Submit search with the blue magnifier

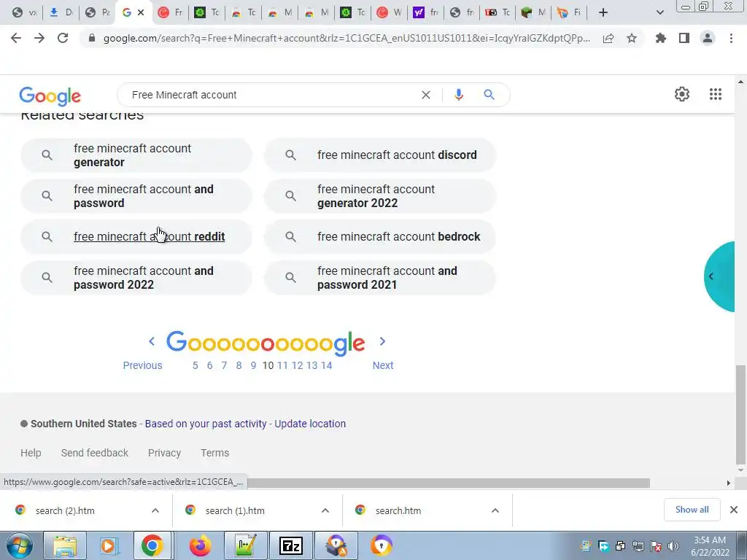point(489,94)
